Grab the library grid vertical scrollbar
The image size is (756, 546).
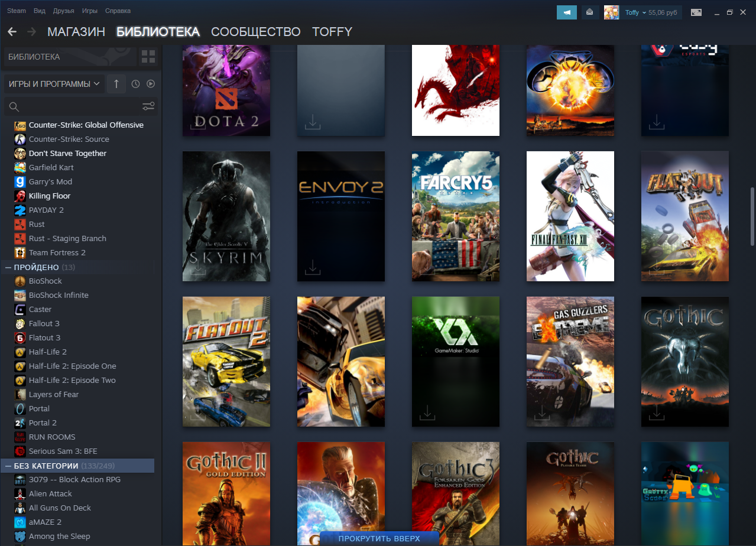click(752, 216)
